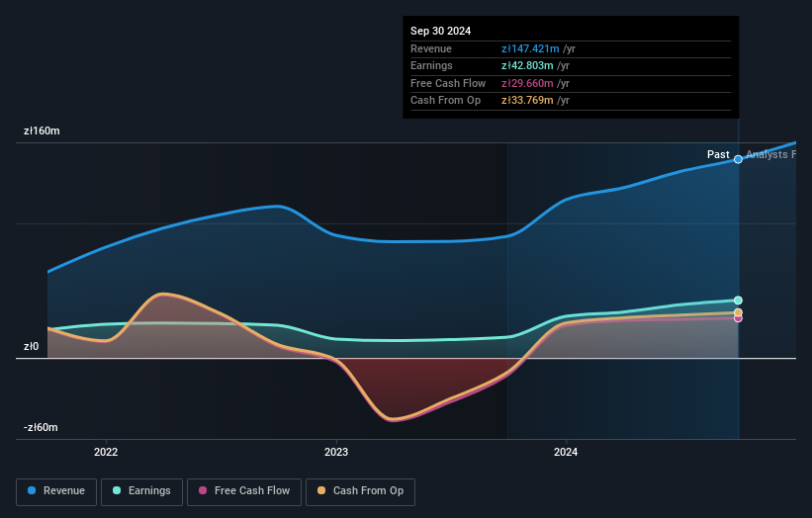Click the zł33.769m cash from op value
The width and height of the screenshot is (812, 518).
(527, 101)
